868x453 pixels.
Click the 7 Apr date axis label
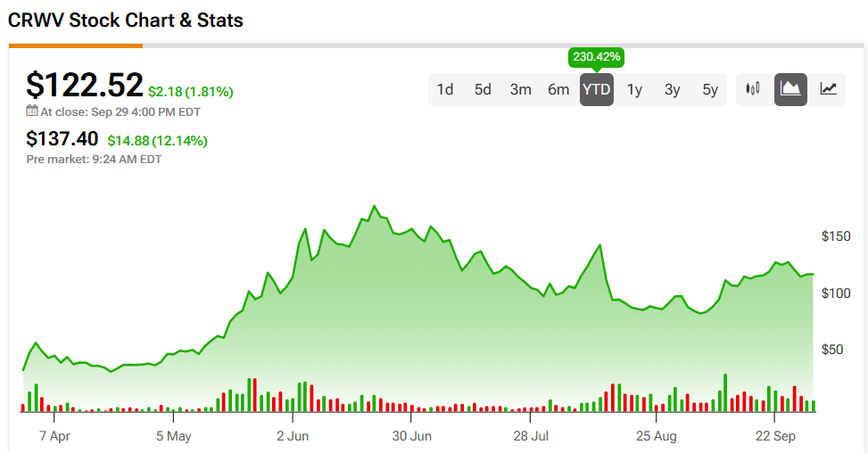coord(54,436)
